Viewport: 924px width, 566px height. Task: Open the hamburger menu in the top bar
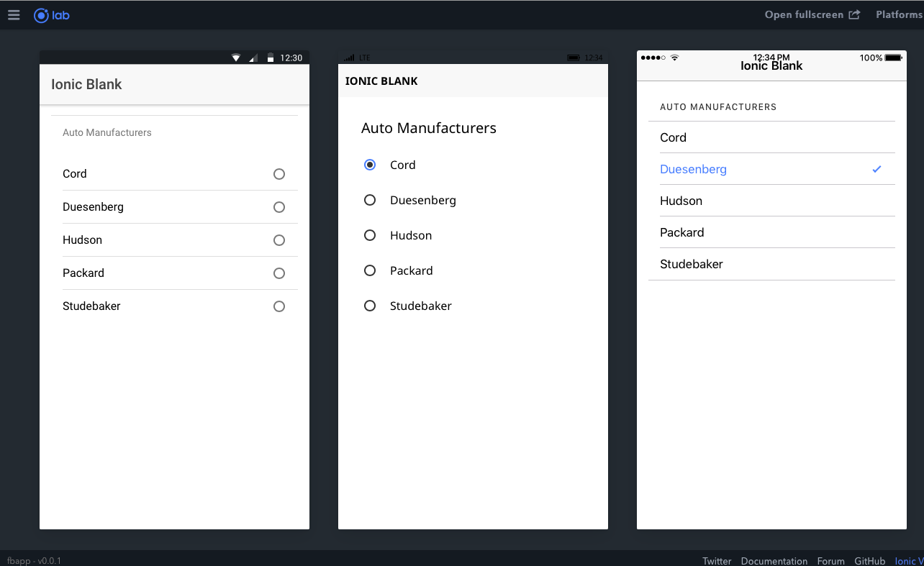tap(14, 14)
